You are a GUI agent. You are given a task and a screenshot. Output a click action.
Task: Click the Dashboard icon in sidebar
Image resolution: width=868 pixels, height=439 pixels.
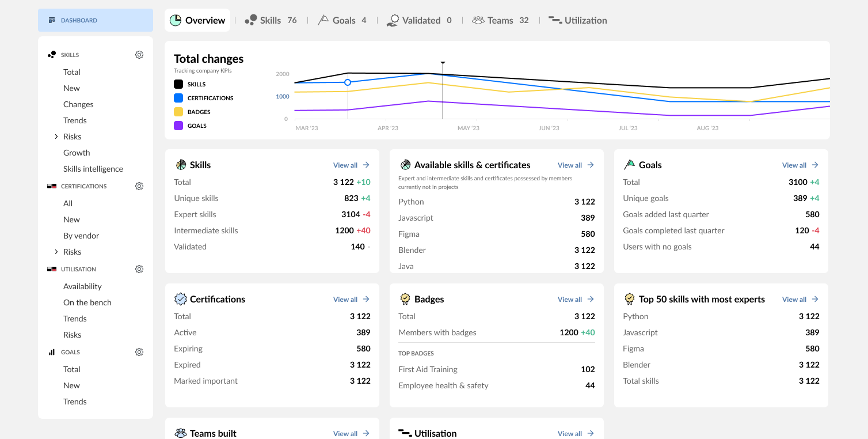tap(52, 20)
